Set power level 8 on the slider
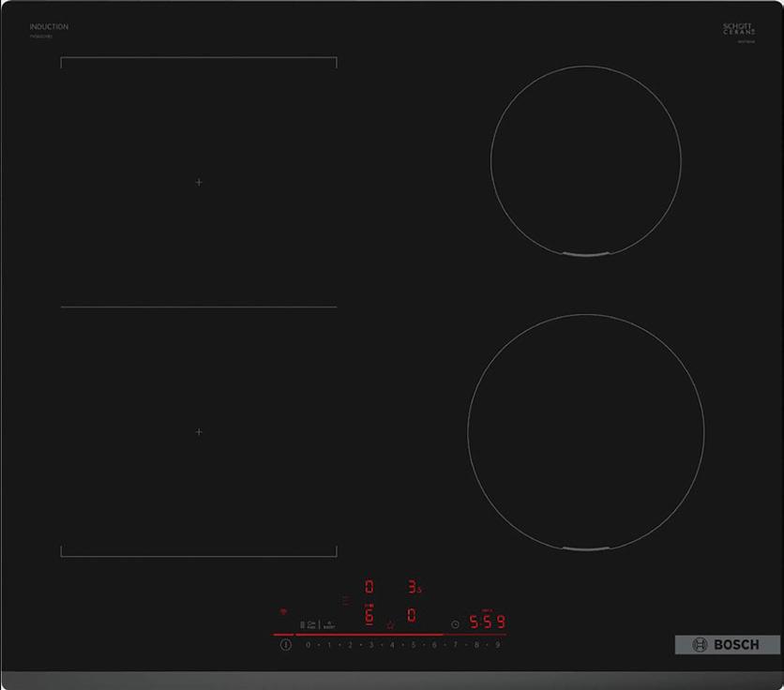The image size is (784, 690). (x=476, y=645)
